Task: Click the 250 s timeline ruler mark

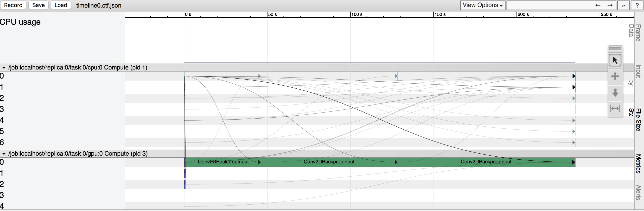Action: [x=606, y=14]
